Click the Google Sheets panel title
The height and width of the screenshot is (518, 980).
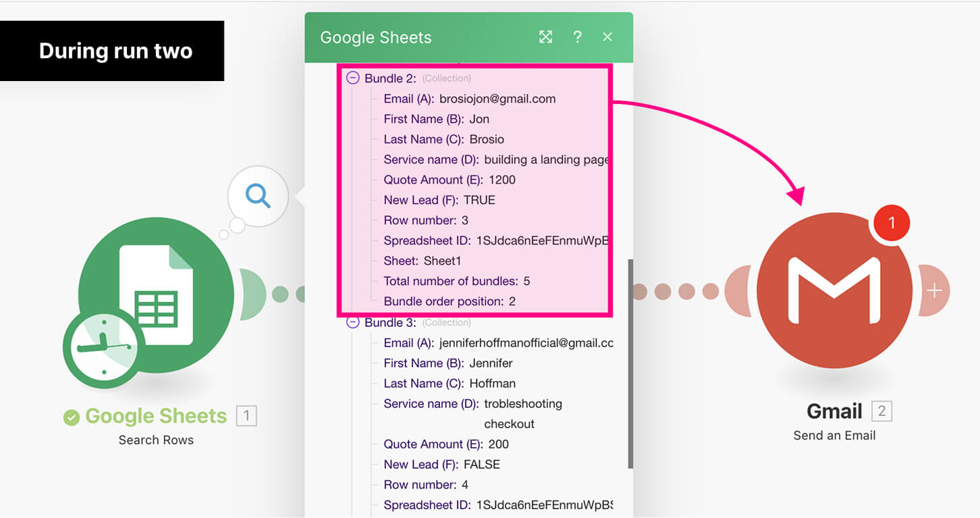click(375, 38)
